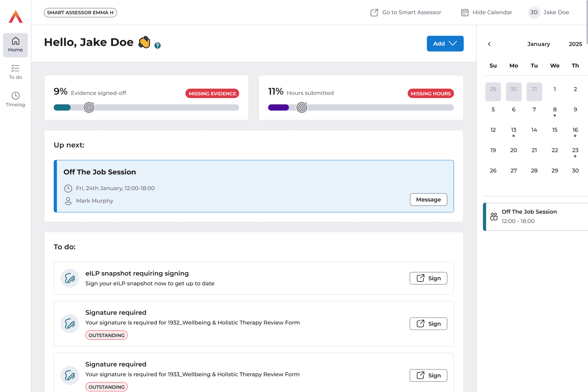Click the eILP snapshot signature icon
This screenshot has height=392, width=588.
pos(70,278)
